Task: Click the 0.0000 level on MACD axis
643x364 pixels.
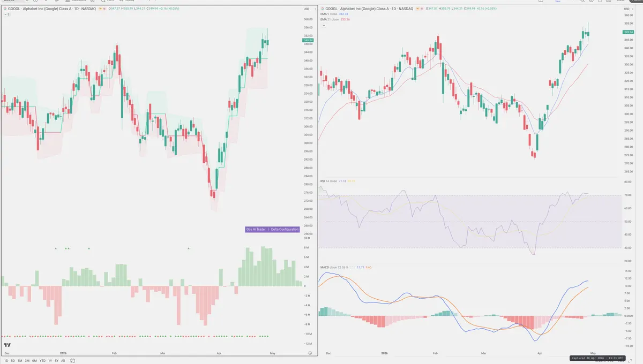Action: coord(629,316)
